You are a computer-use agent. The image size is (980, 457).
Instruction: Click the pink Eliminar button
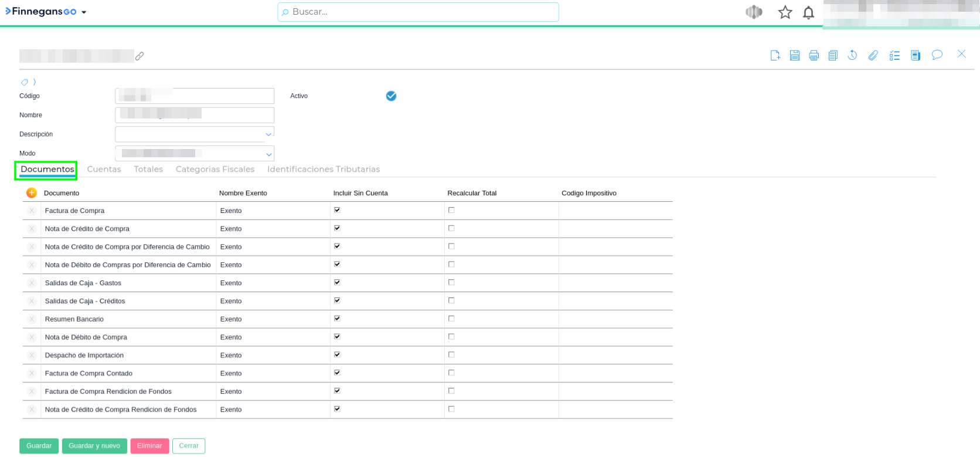pos(149,446)
